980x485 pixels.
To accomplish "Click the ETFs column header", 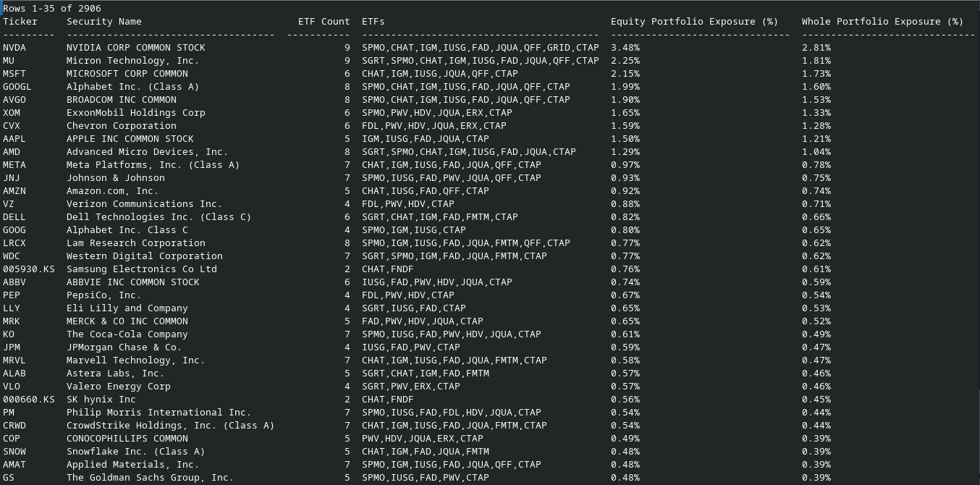I will pyautogui.click(x=373, y=22).
